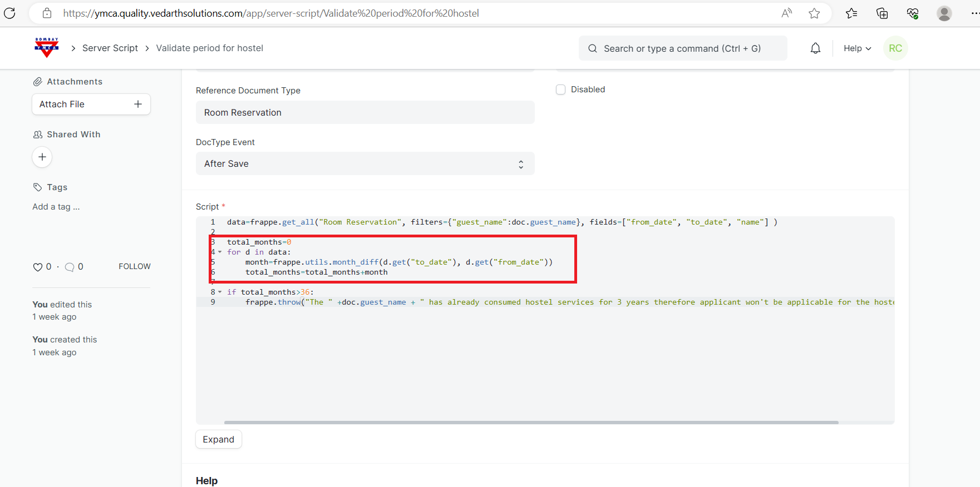Open the notifications bell
The height and width of the screenshot is (487, 980).
pos(815,48)
